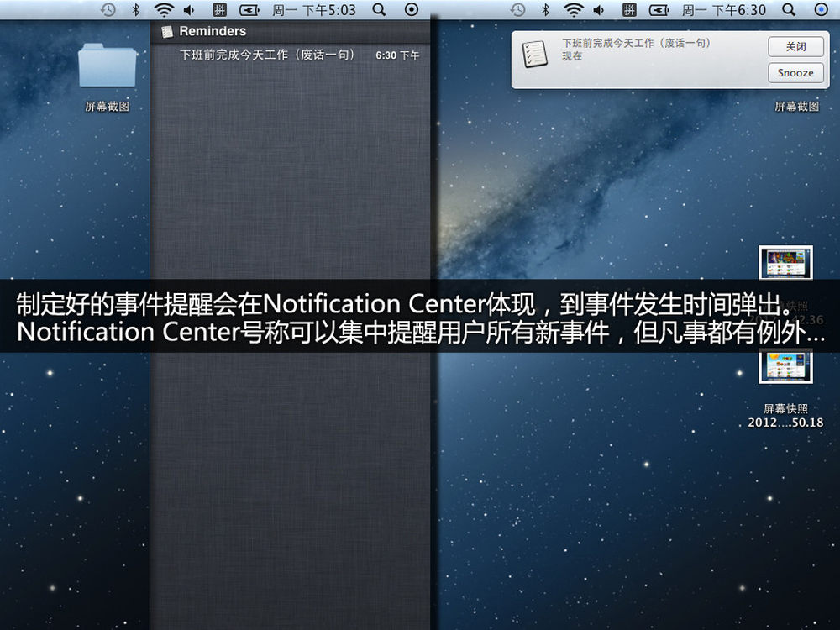Viewport: 840px width, 630px height.
Task: Select the screenshot thumbnail labeled ending 42.36
Action: point(785,262)
